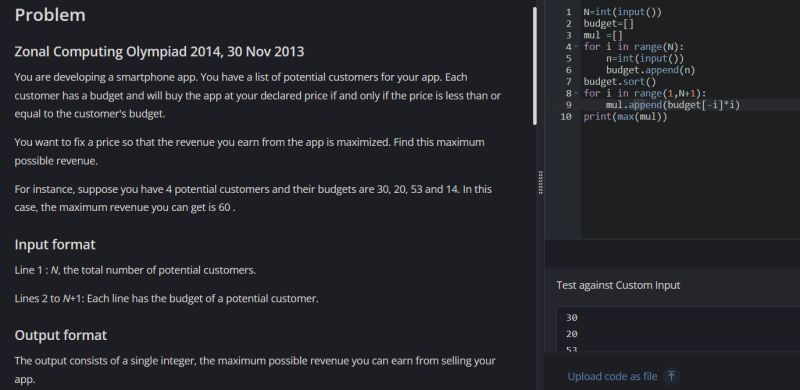Place cursor on N=int(input()) line

click(622, 12)
